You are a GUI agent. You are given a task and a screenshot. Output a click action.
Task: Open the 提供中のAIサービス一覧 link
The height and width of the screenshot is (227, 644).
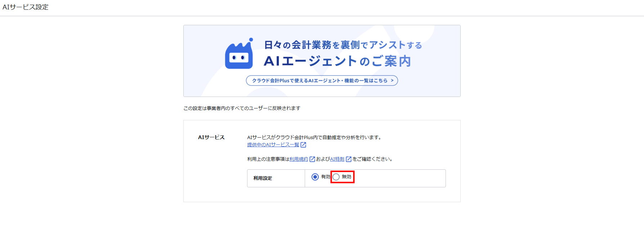(x=273, y=145)
